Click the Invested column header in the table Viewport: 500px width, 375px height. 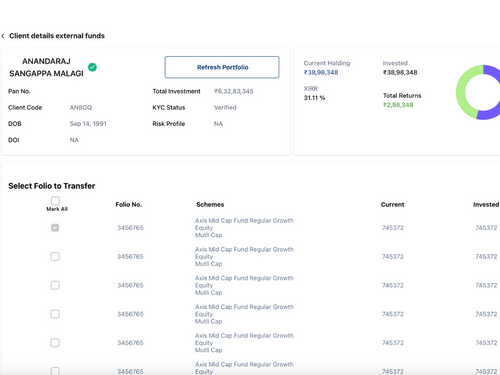(x=486, y=205)
